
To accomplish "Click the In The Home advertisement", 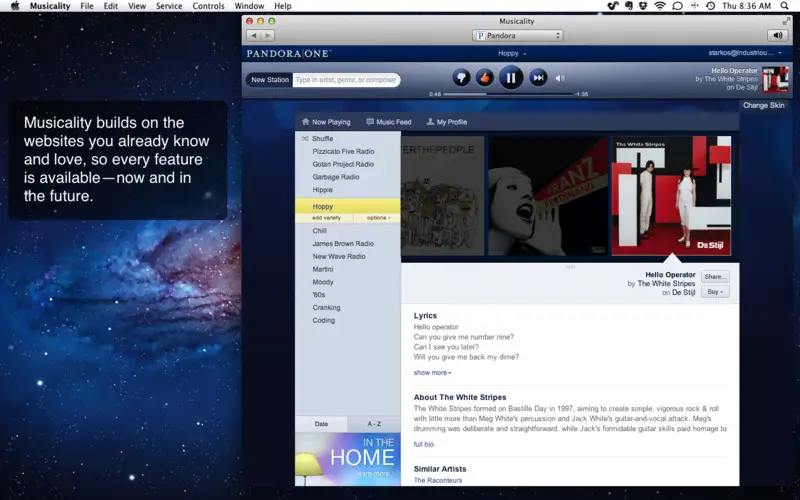I will point(348,459).
